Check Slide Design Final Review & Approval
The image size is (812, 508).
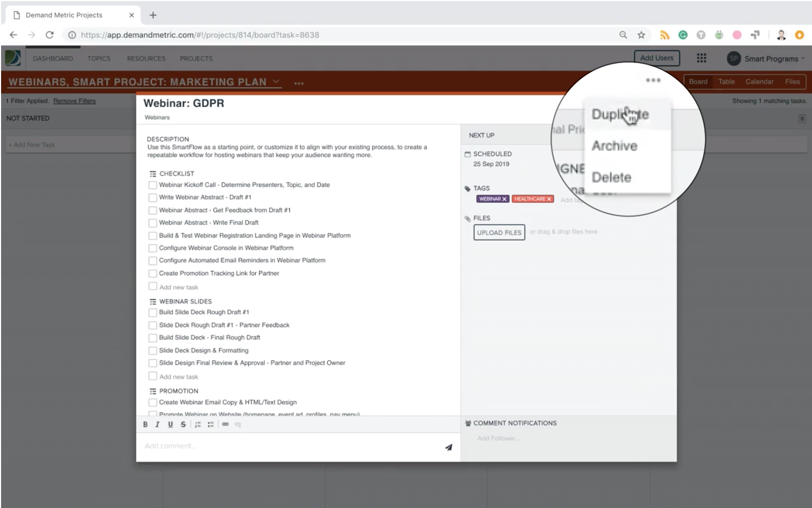tap(152, 363)
